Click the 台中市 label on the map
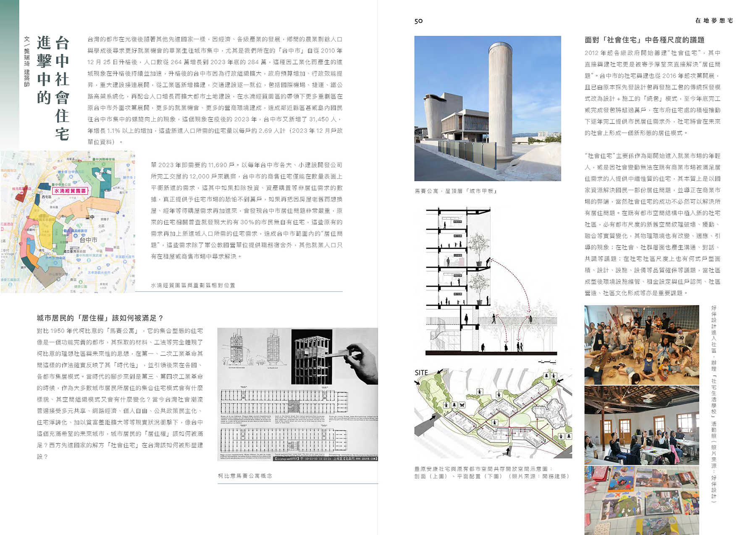 pos(88,240)
